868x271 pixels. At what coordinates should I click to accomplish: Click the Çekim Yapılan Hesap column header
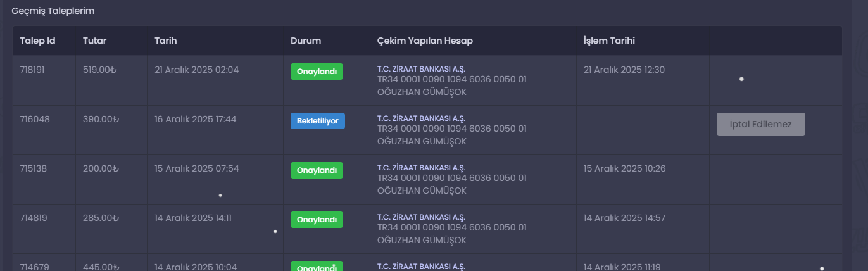click(425, 41)
